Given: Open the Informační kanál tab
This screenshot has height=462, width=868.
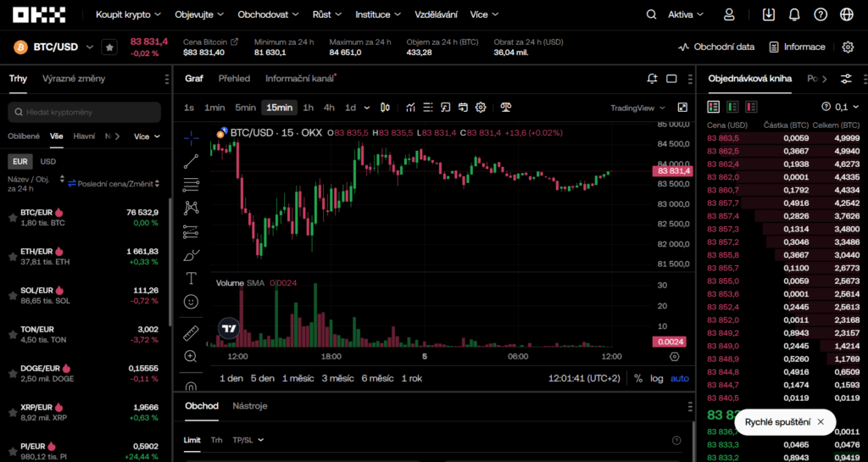Looking at the screenshot, I should [299, 79].
